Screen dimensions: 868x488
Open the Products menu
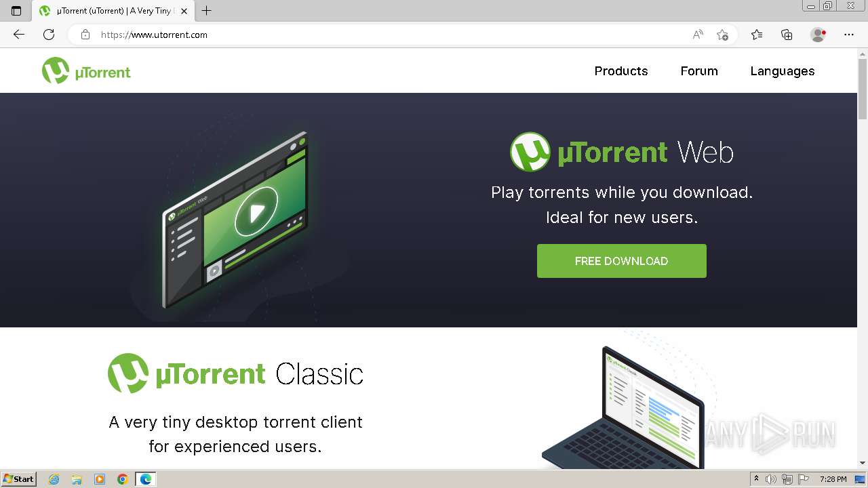(x=621, y=71)
